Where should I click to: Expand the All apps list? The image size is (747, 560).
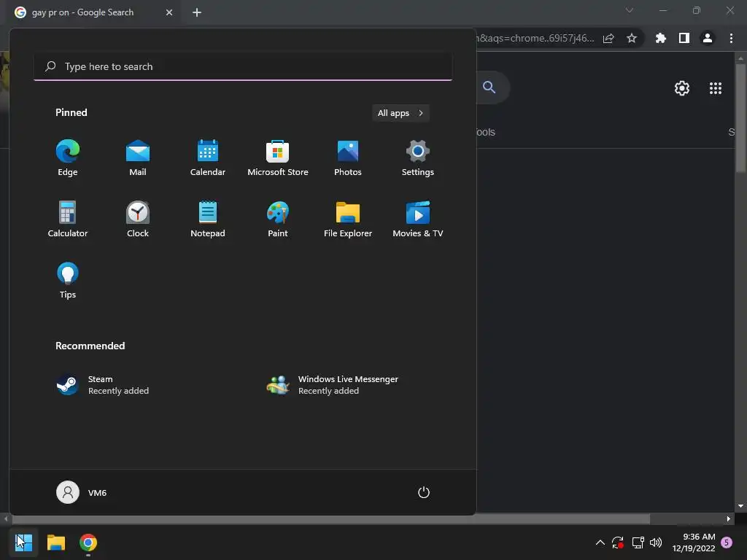(x=400, y=113)
